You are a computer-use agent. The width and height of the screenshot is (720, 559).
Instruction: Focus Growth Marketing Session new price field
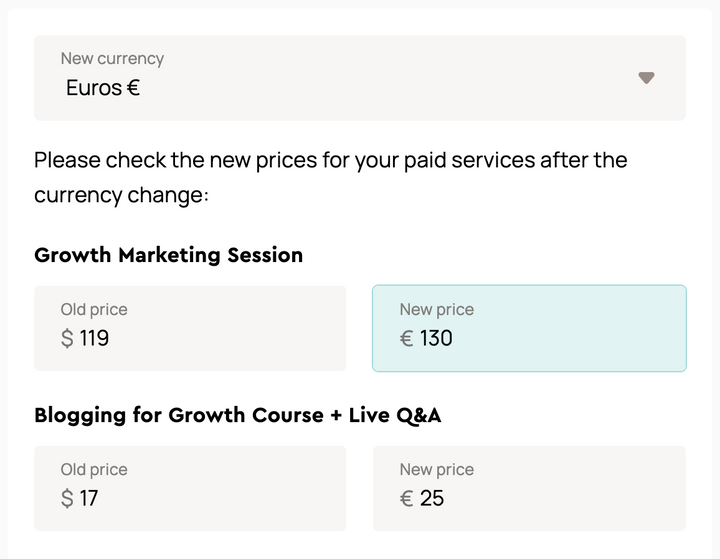[529, 328]
